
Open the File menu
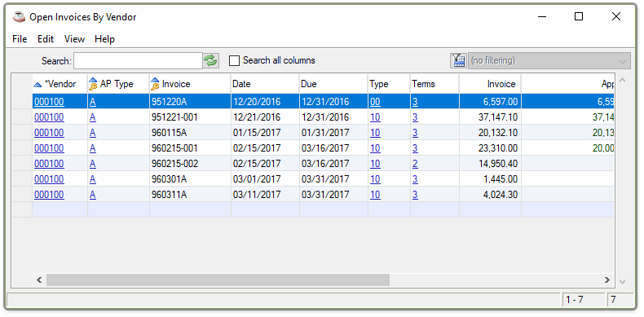[x=20, y=39]
